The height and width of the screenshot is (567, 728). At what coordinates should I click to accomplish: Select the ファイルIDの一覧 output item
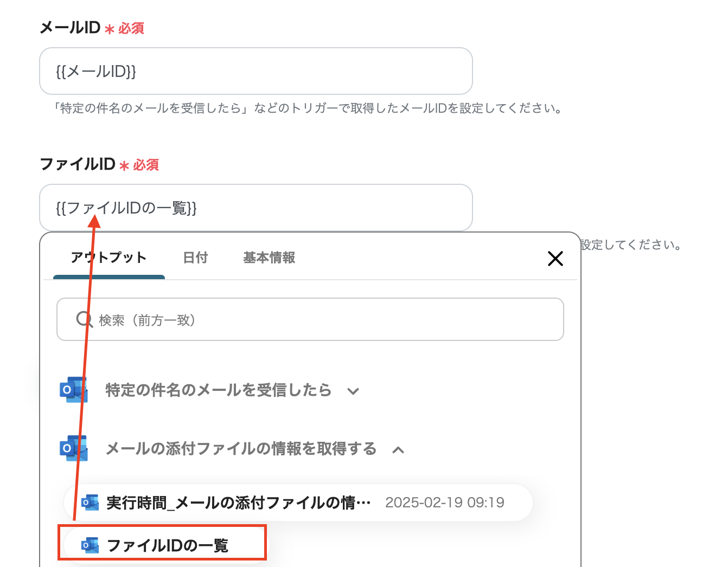pos(168,545)
